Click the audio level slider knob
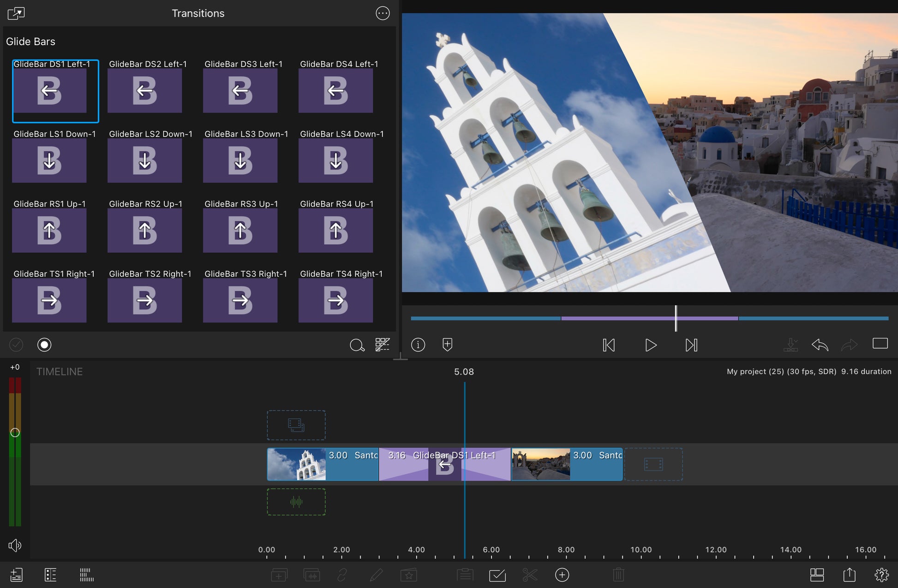This screenshot has height=588, width=898. coord(15,433)
